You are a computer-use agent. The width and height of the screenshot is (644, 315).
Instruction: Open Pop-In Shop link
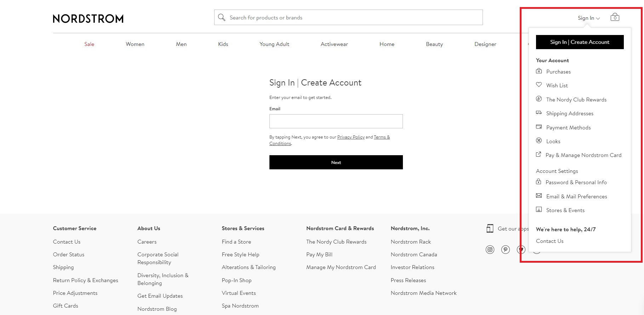236,280
